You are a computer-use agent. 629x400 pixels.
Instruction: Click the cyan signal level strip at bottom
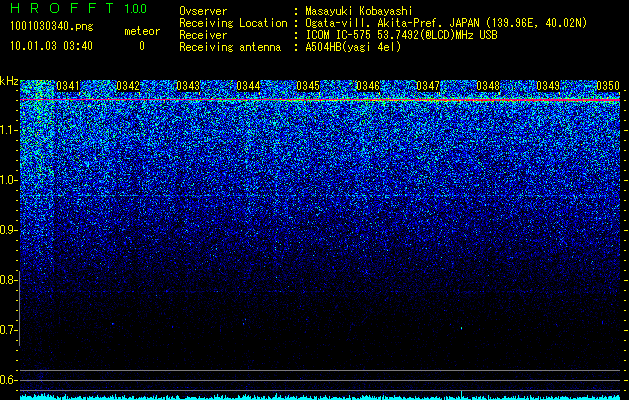(x=320, y=397)
